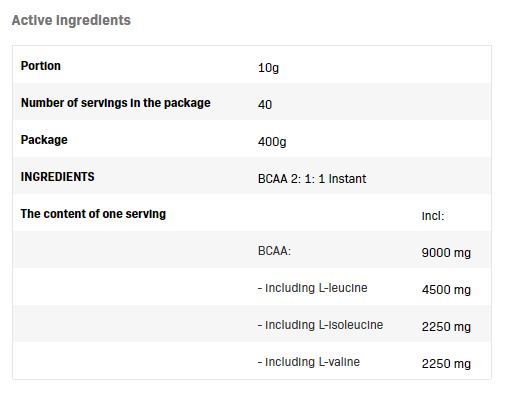Select the Including L-isoleucine label
The width and height of the screenshot is (507, 393).
click(x=320, y=325)
